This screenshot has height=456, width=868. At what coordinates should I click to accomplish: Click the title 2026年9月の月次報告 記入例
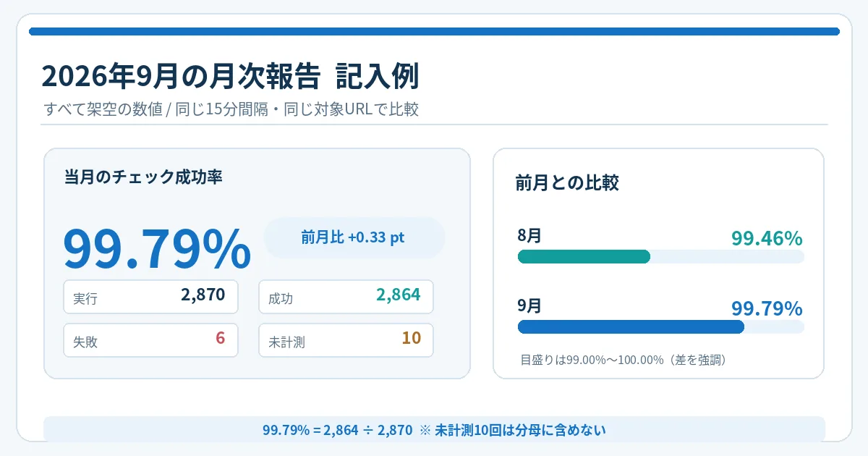click(230, 77)
